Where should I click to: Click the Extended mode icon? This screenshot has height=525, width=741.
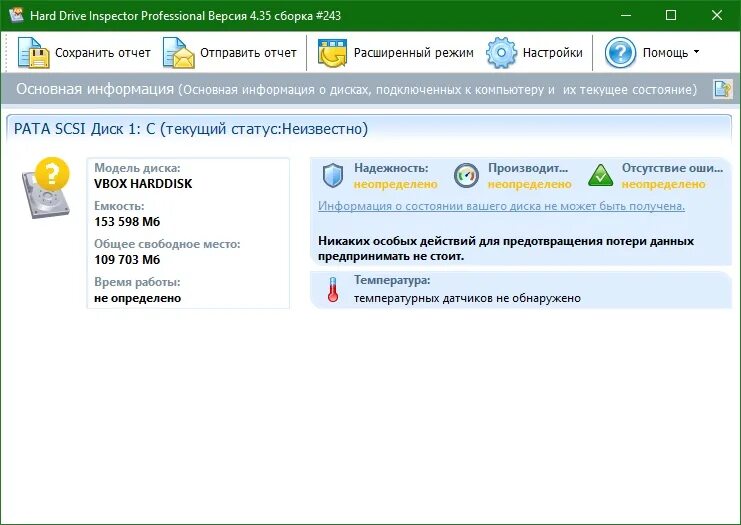[332, 52]
